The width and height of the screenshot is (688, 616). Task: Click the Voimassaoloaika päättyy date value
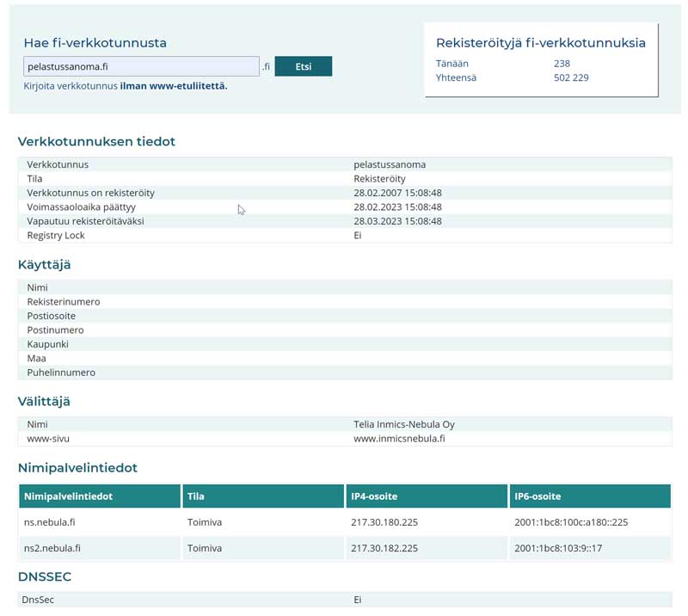click(397, 207)
